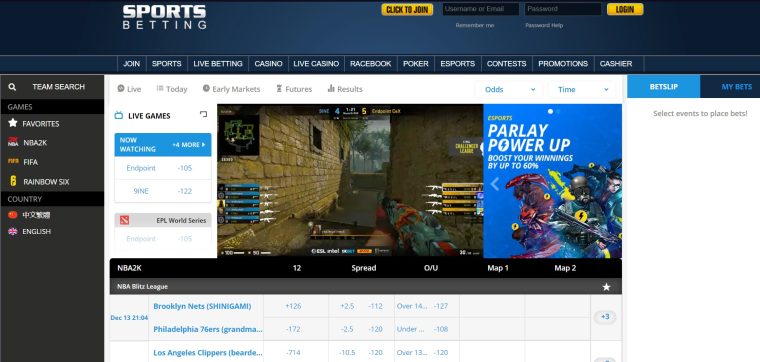Click the Dec 13 21:04 game time
760x362 pixels.
coord(129,318)
